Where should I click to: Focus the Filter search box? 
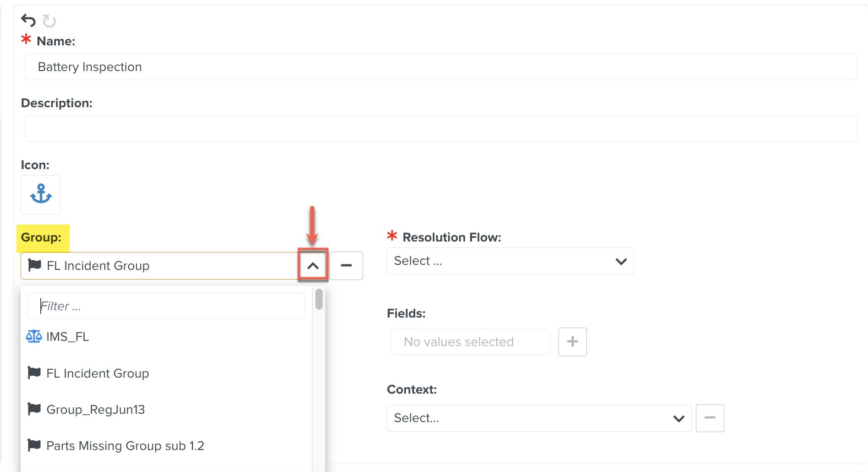point(167,306)
